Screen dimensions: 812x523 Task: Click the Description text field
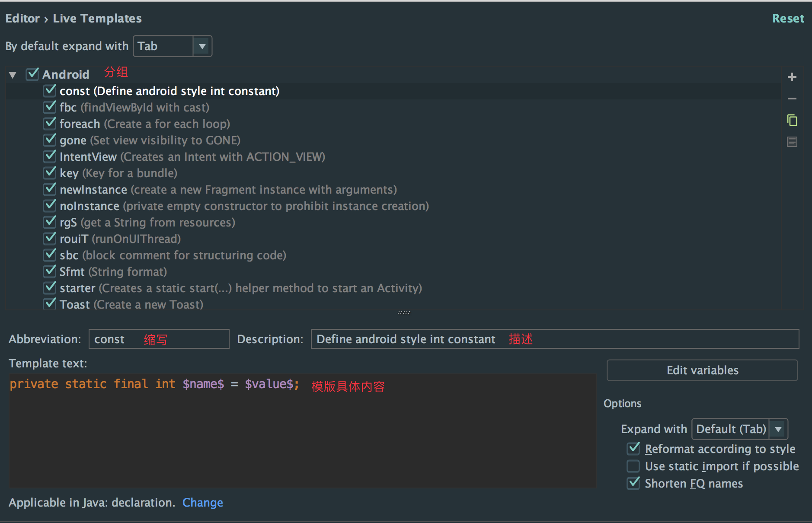554,339
